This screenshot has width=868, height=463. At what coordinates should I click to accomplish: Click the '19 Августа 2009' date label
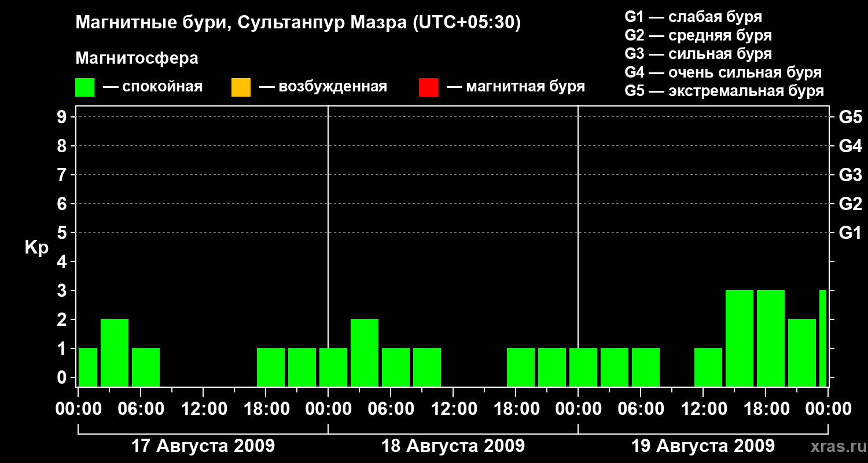(703, 446)
